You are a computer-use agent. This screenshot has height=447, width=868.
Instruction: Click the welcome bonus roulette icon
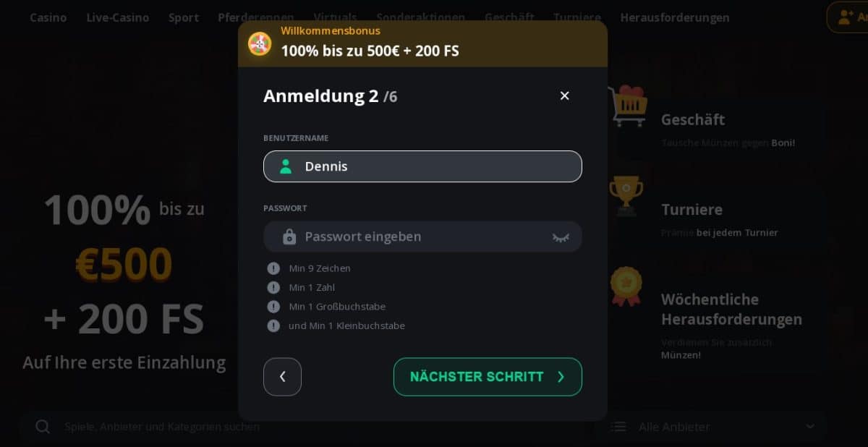pos(260,43)
